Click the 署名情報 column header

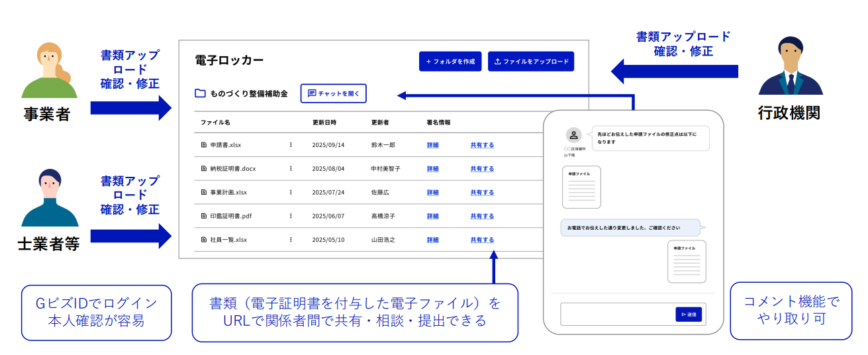(x=439, y=123)
